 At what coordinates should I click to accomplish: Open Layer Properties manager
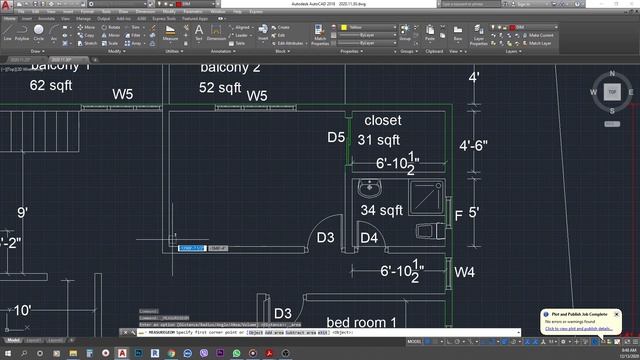coord(478,35)
